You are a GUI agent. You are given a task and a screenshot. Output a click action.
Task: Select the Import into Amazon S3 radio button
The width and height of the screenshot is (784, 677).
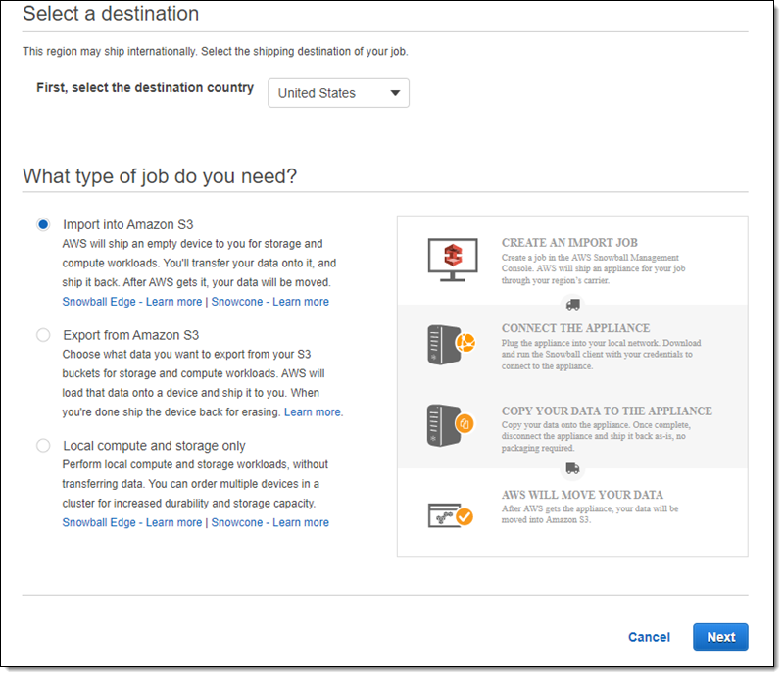tap(43, 224)
